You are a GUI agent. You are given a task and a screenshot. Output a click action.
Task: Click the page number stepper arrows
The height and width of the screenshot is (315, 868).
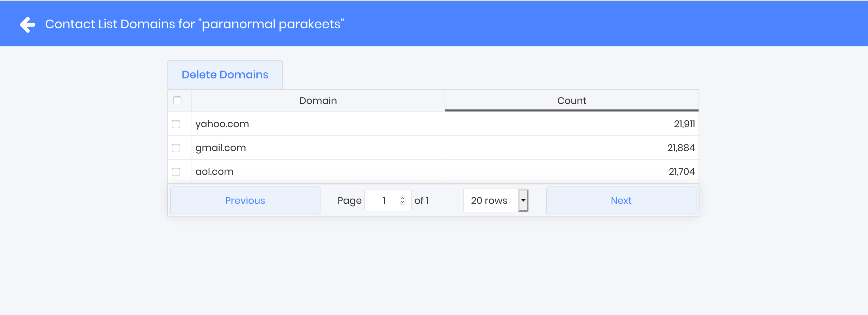click(x=403, y=200)
